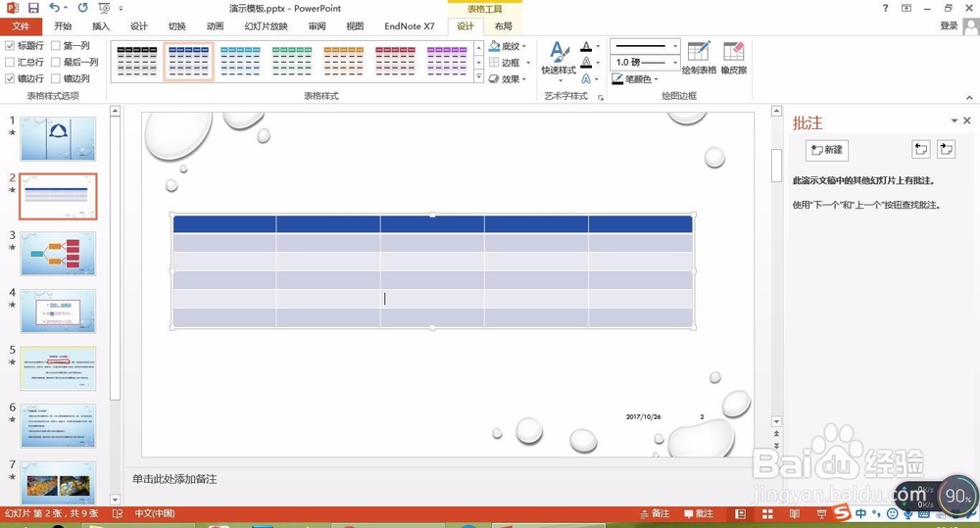Apply the black table style swatch
This screenshot has height=528, width=980.
coord(137,62)
